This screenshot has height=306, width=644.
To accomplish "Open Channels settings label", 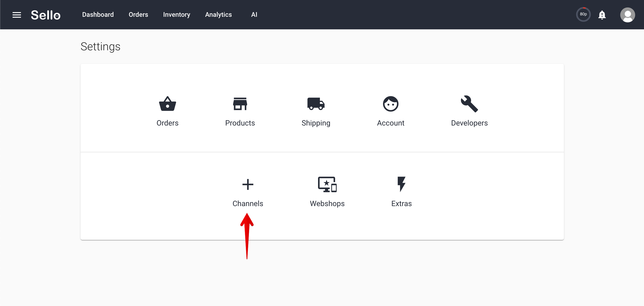I will pos(248,203).
